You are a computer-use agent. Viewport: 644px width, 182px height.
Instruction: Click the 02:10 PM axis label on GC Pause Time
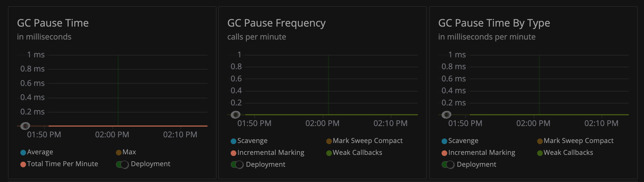tap(180, 135)
